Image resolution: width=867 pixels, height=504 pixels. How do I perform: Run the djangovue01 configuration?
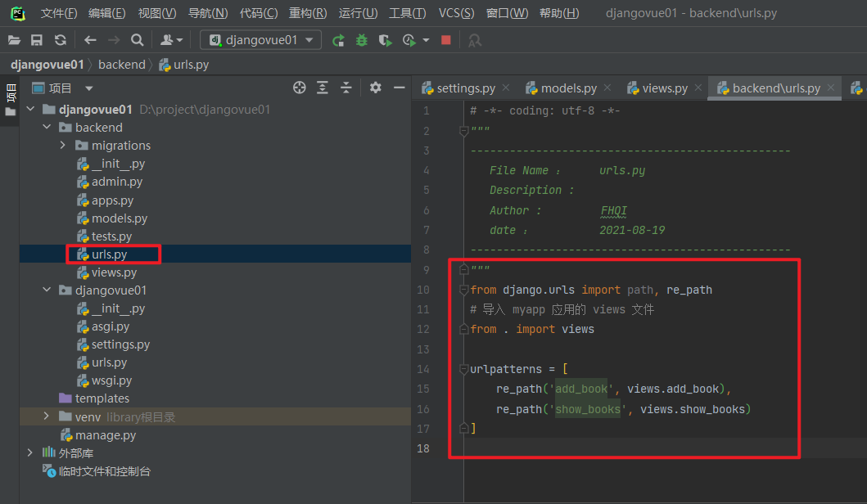(338, 40)
